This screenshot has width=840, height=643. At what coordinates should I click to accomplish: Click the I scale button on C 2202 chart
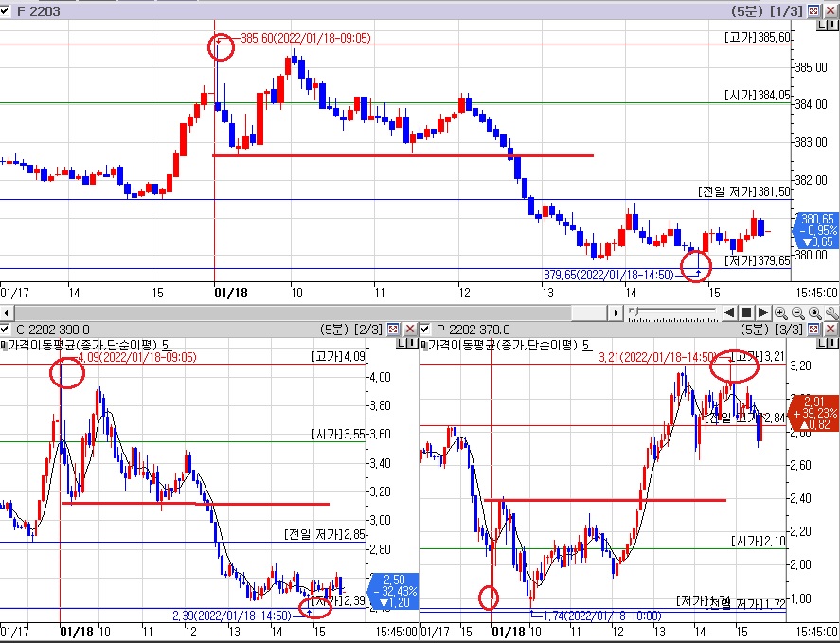coord(413,344)
